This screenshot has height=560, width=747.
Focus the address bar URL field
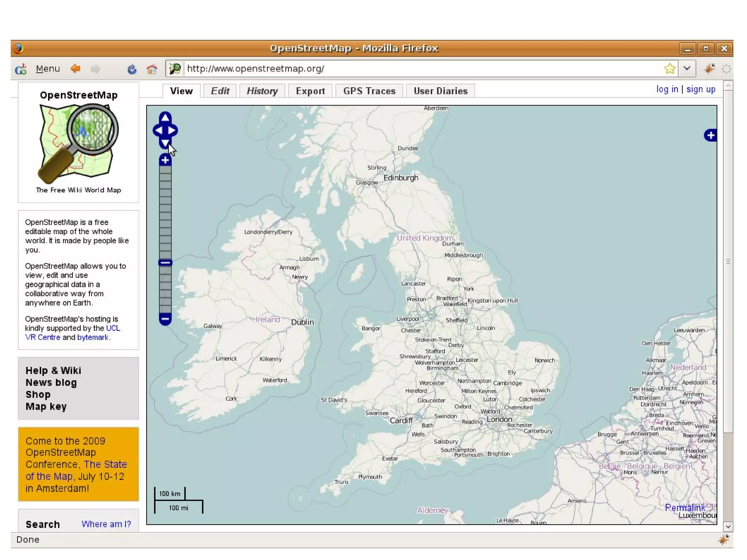coord(423,69)
